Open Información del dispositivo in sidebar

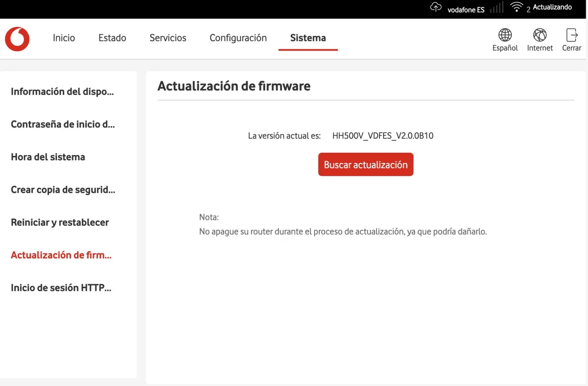click(x=62, y=92)
